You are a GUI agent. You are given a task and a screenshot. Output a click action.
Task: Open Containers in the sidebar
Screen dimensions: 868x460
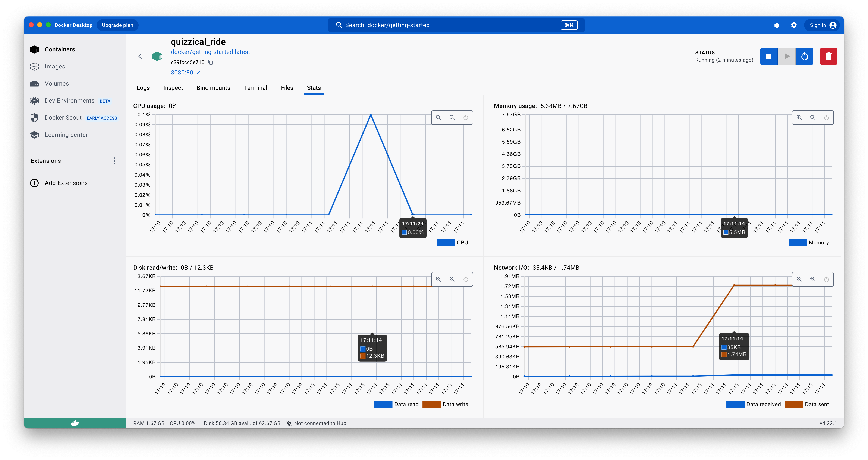75,49
